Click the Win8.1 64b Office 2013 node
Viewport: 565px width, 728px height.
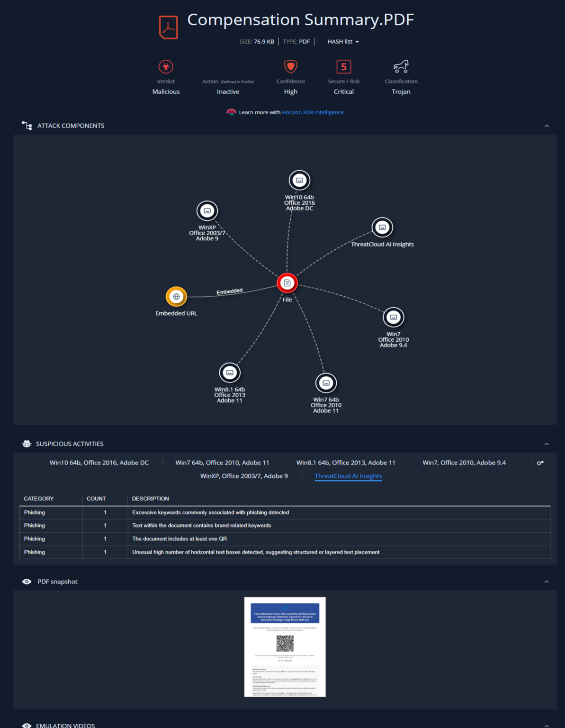coord(230,373)
